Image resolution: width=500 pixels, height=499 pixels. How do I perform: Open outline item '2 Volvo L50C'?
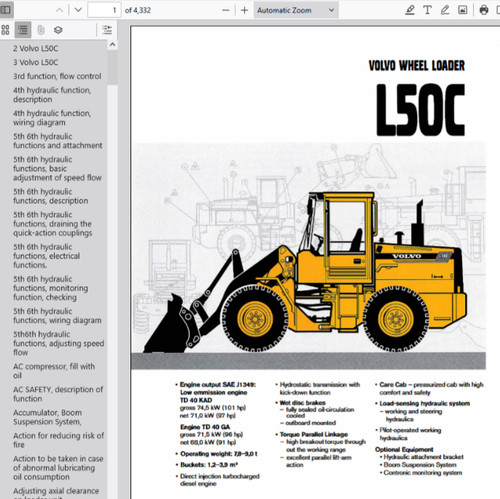[x=36, y=48]
